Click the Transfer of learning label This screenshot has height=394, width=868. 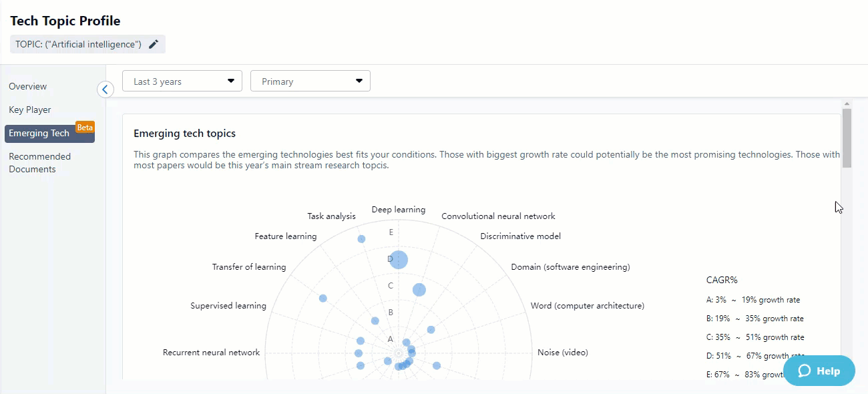(249, 266)
